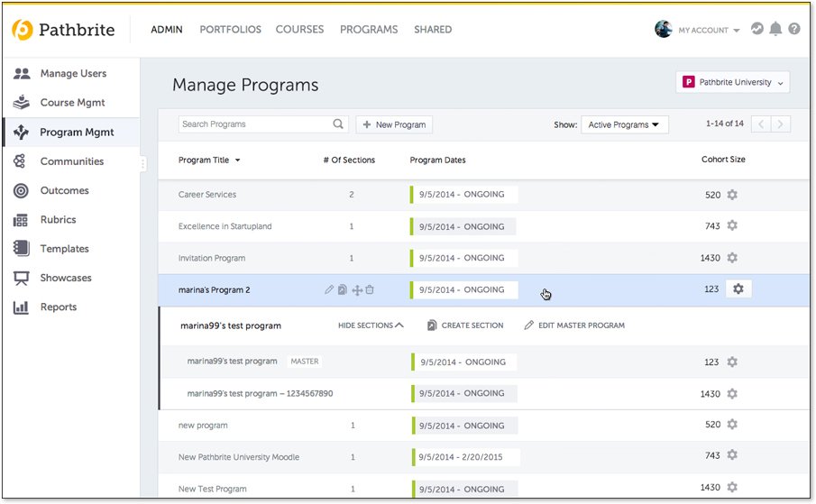Select Rubrics in the sidebar
Viewport: 816px width, 504px height.
click(58, 220)
